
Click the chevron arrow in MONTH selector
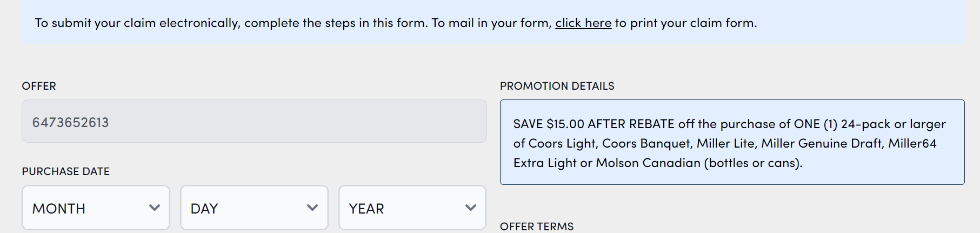click(155, 208)
